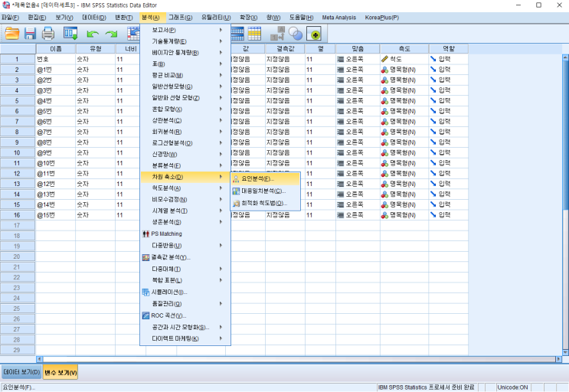Expand the 회귀분석 submenu

(x=185, y=132)
